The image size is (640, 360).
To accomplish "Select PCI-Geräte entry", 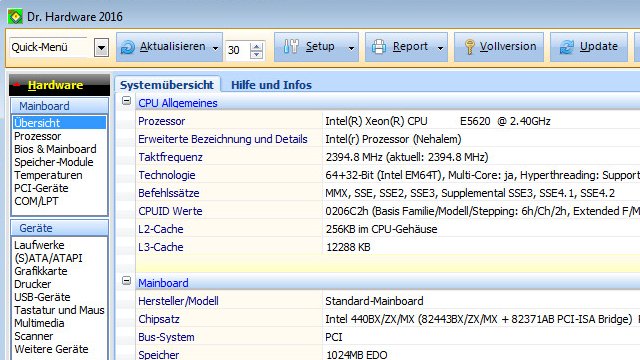I will pos(41,188).
